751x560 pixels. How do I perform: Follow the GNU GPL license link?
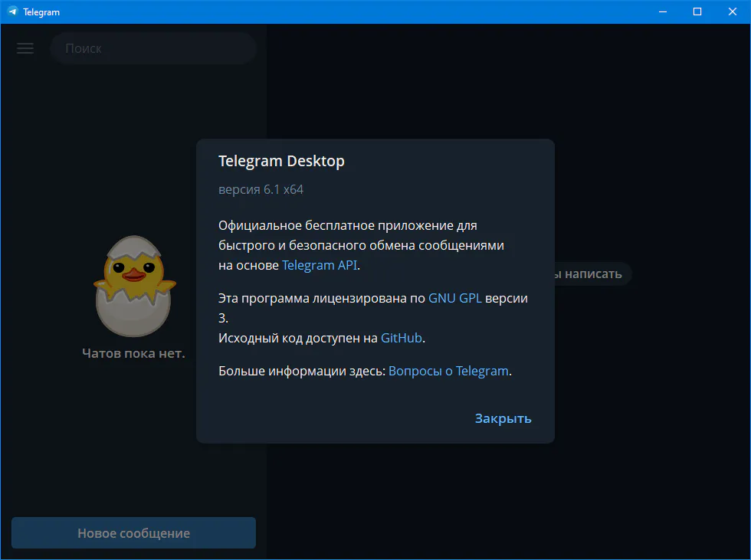point(455,299)
